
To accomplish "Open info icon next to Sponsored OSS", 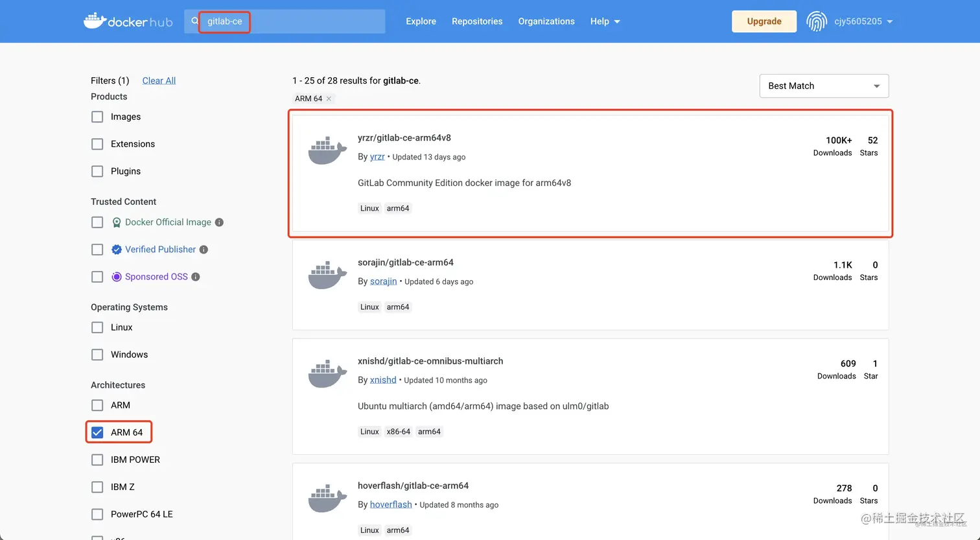I will (x=196, y=277).
